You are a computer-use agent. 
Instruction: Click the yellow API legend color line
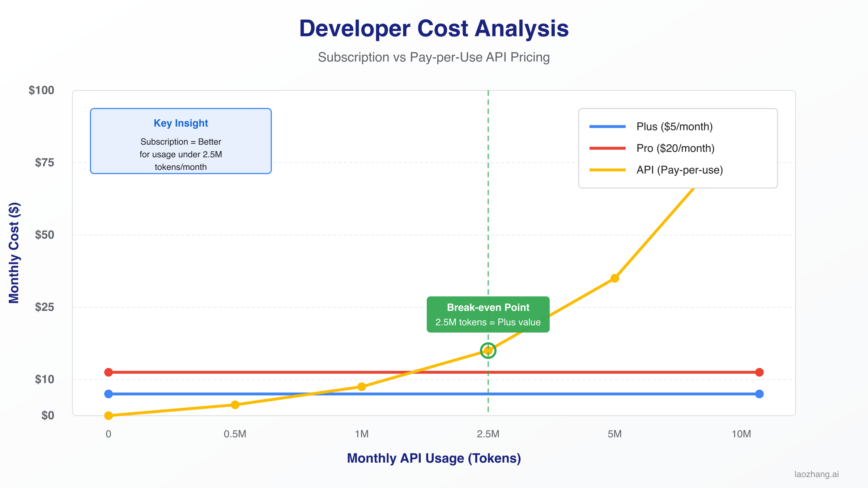point(607,170)
